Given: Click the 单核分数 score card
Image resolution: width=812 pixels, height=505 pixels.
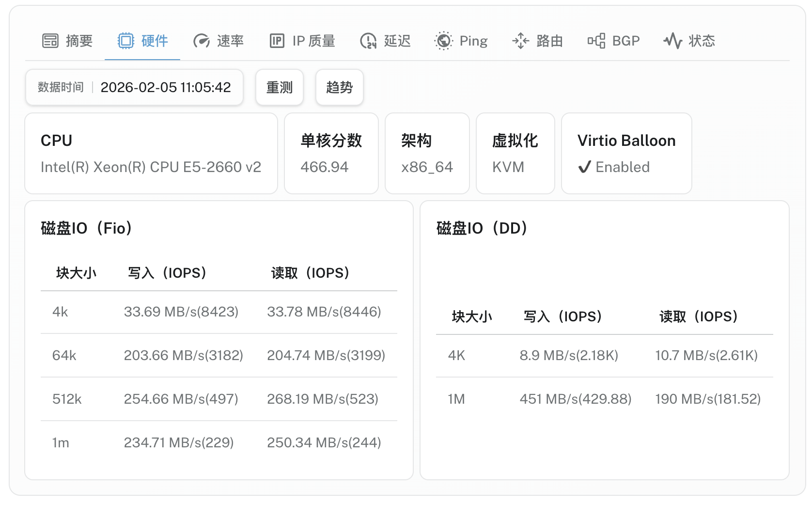Looking at the screenshot, I should coord(331,153).
